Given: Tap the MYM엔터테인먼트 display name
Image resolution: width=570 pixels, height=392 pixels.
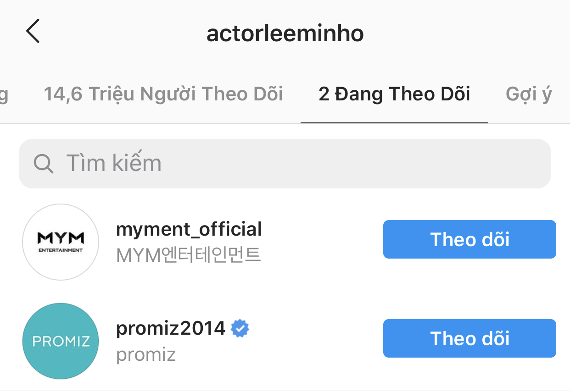Looking at the screenshot, I should (x=189, y=255).
